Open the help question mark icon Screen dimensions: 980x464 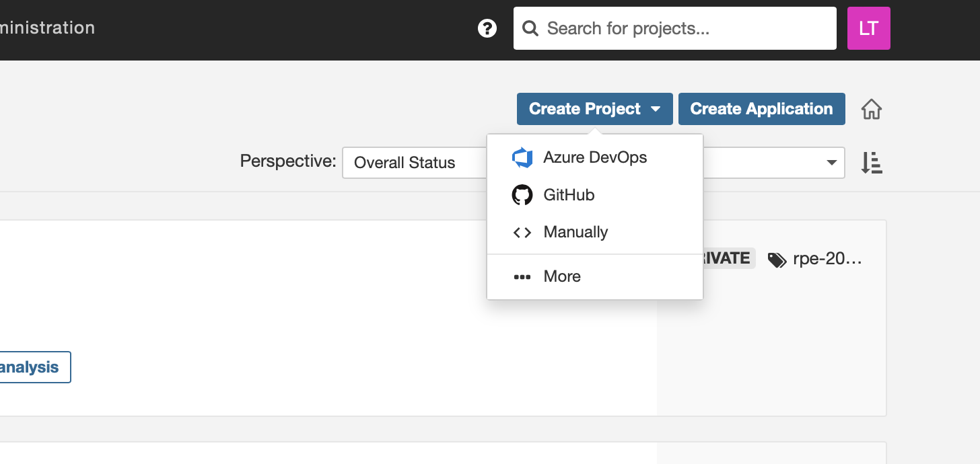[x=487, y=28]
